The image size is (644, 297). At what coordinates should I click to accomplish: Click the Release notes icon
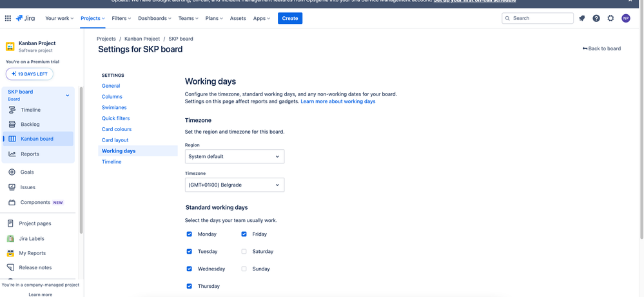[x=11, y=267]
